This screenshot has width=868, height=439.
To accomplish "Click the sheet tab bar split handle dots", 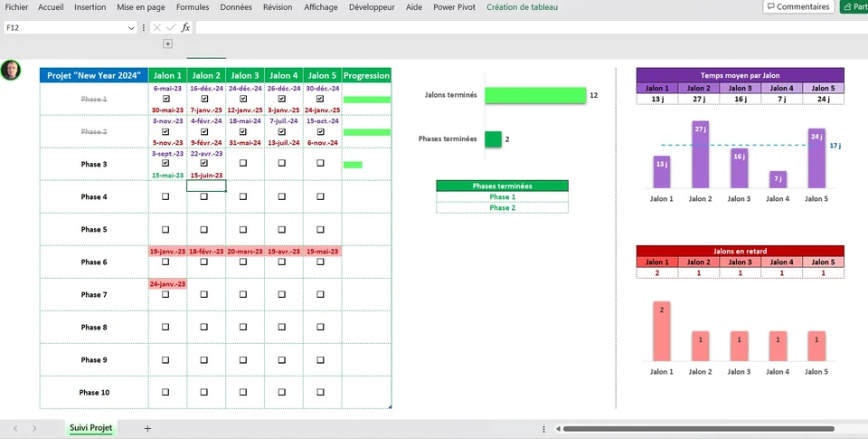I will tap(543, 429).
